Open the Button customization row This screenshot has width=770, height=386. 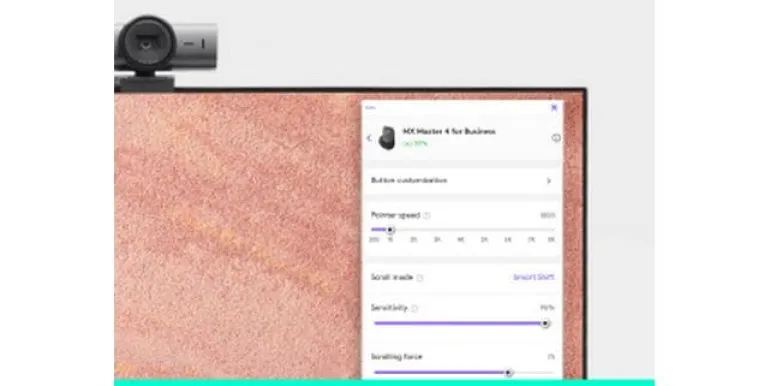point(462,181)
